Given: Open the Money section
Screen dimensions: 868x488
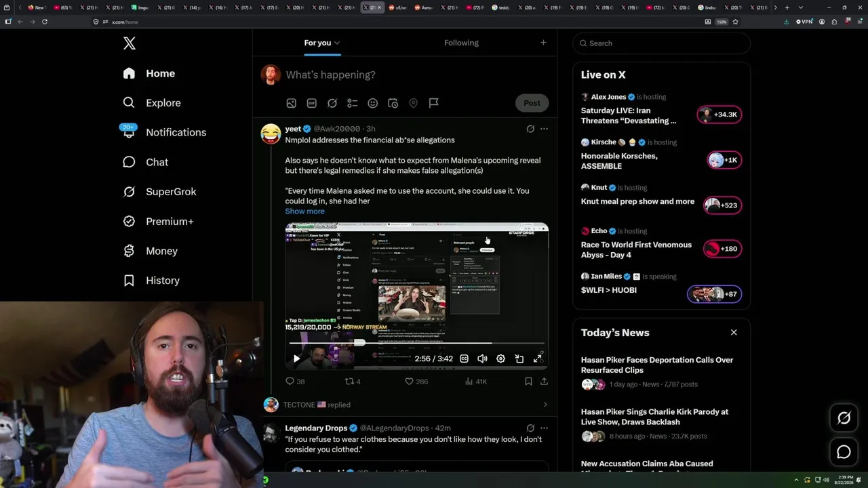Looking at the screenshot, I should [150, 251].
